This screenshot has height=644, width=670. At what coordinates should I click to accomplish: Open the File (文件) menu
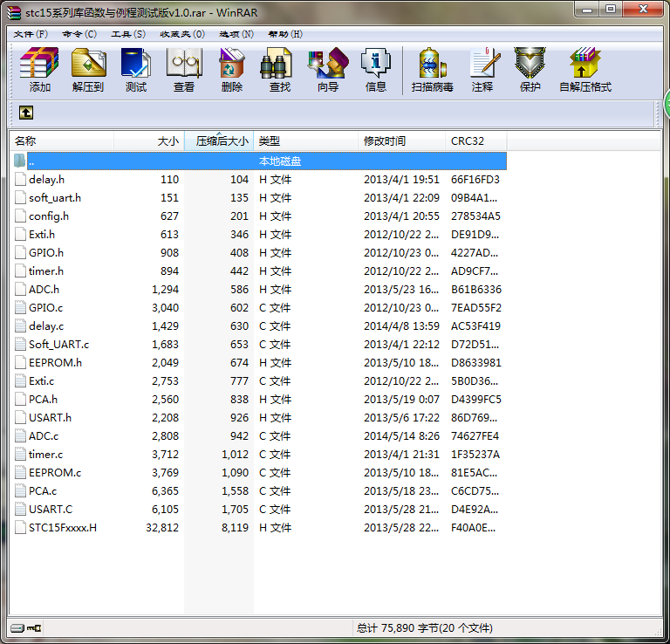(31, 34)
